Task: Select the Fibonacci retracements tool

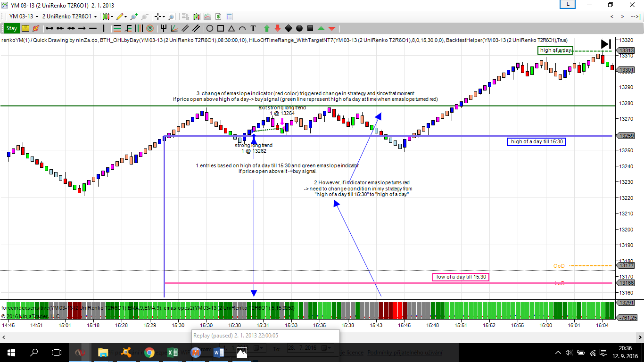Action: coord(129,28)
